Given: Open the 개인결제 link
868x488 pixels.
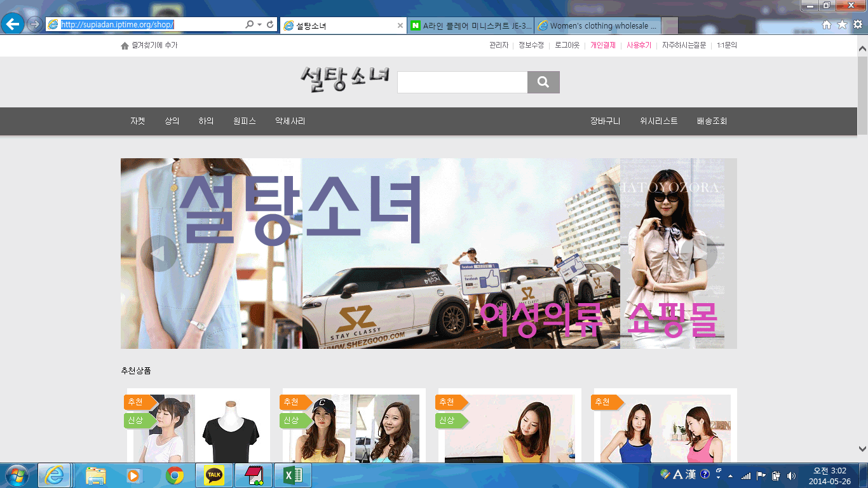Looking at the screenshot, I should pyautogui.click(x=603, y=45).
